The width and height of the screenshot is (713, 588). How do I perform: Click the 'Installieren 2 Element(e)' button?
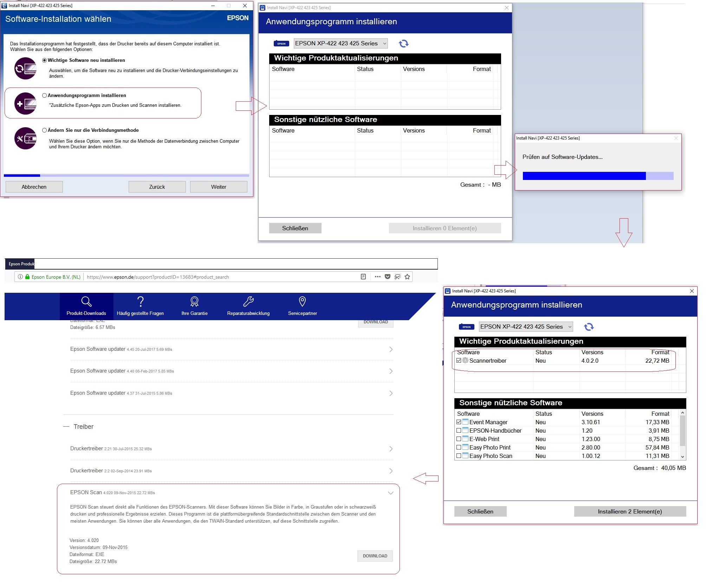point(630,511)
